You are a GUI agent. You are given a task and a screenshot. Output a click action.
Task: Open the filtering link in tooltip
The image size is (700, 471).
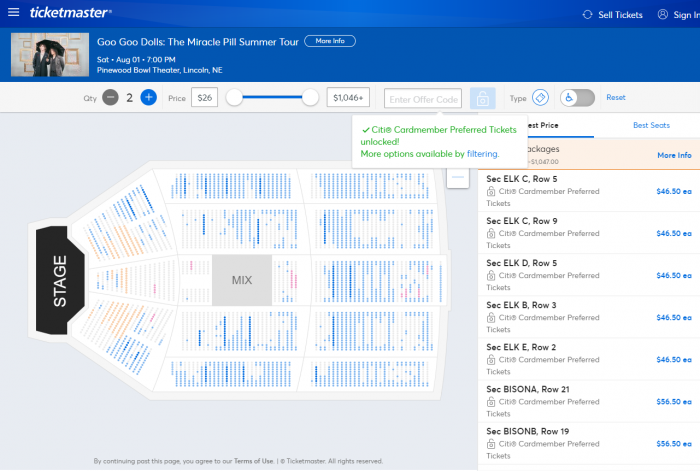[x=482, y=154]
